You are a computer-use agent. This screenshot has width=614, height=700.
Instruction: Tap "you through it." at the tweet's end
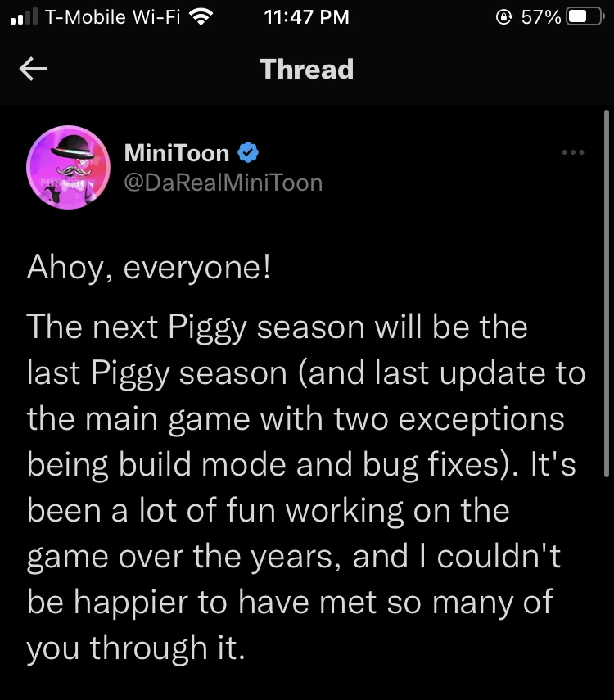click(136, 648)
